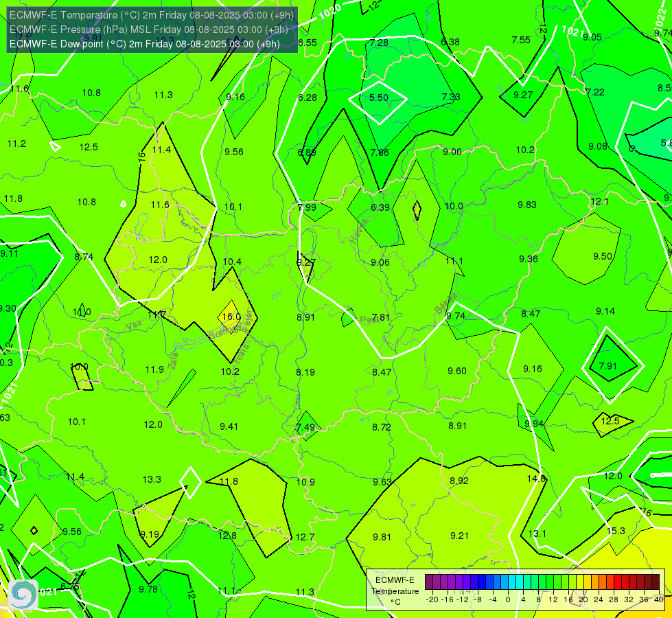Click the 13.1 temperature value
Viewport: 672px width, 618px height.
pos(537,534)
